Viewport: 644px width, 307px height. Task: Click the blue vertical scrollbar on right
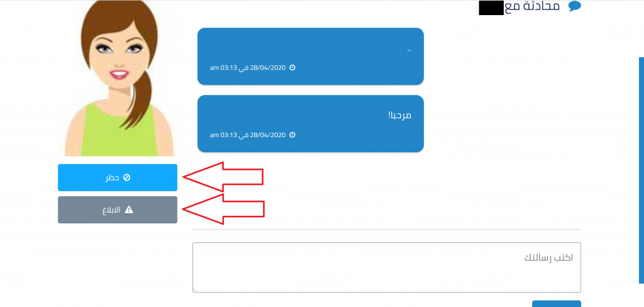[641, 170]
